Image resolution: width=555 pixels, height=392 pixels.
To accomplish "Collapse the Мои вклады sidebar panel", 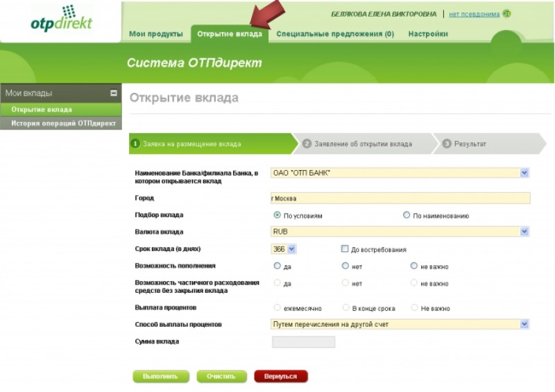I will tap(114, 93).
